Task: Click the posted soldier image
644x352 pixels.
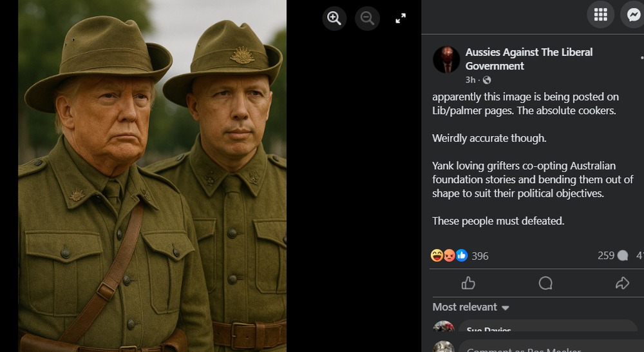Action: pos(152,175)
